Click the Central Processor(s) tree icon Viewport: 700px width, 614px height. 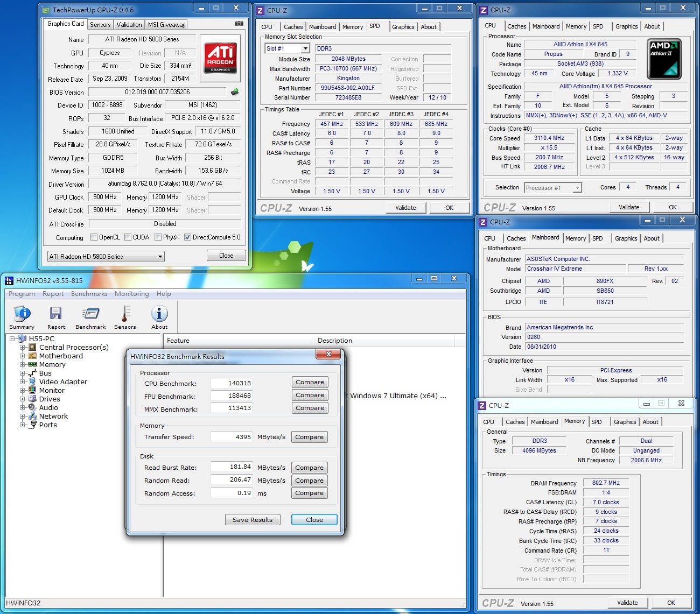[32, 347]
